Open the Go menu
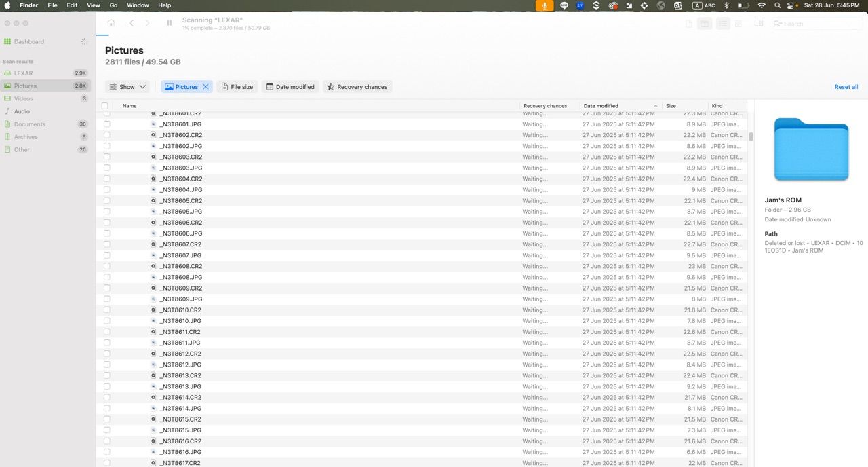 [113, 5]
